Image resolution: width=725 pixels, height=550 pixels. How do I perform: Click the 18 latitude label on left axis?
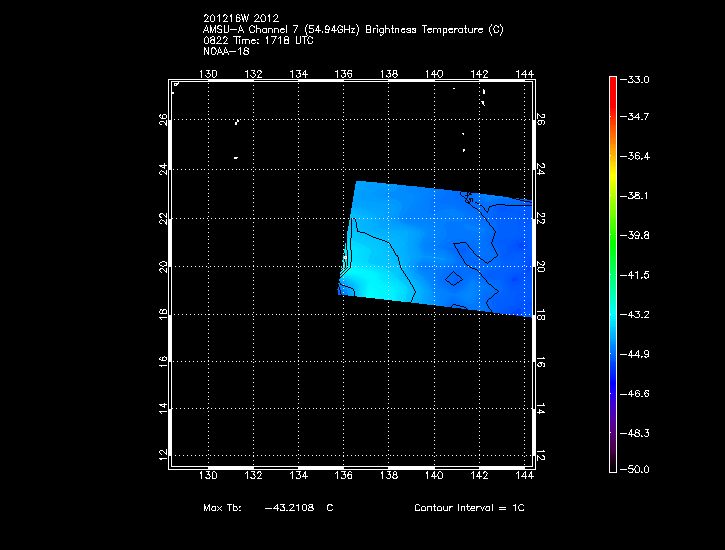pos(164,314)
